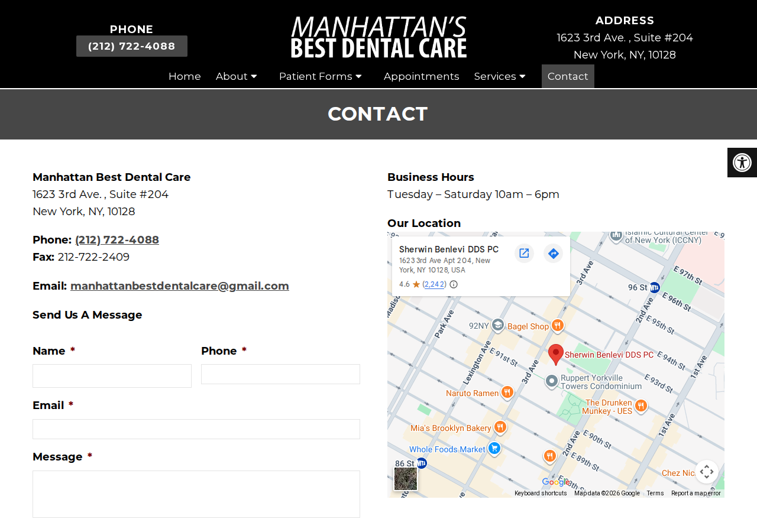Click into the Message text area
This screenshot has height=532, width=757.
point(196,494)
